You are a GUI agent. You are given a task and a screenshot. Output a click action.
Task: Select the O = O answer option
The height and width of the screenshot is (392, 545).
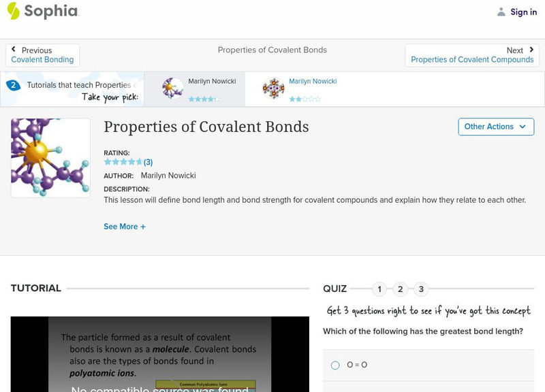coord(334,365)
